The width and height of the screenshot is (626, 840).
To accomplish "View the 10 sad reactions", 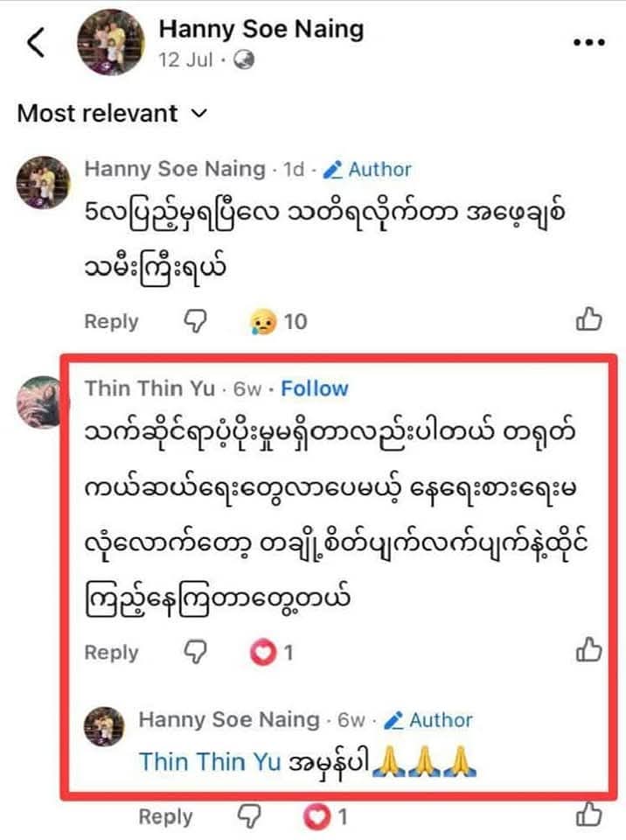I will coord(279,321).
